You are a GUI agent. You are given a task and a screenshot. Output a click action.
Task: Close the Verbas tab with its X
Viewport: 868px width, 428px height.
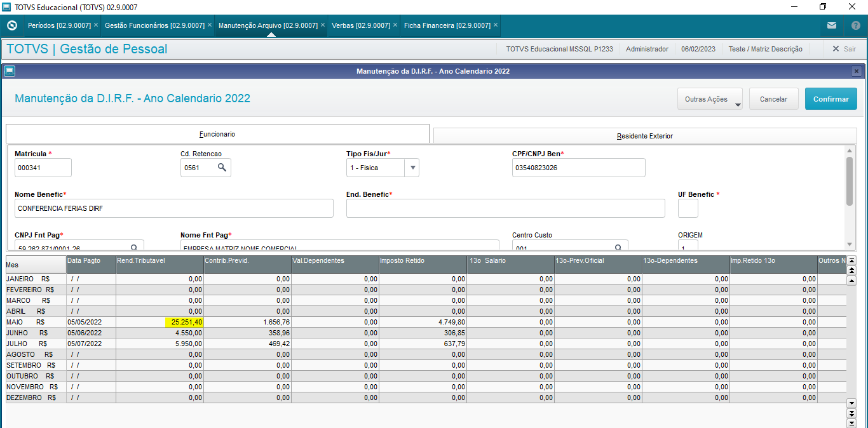click(x=395, y=25)
